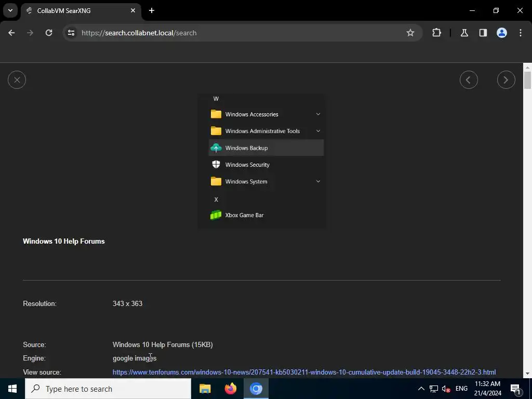
Task: Open the notification center icon
Action: 515,389
